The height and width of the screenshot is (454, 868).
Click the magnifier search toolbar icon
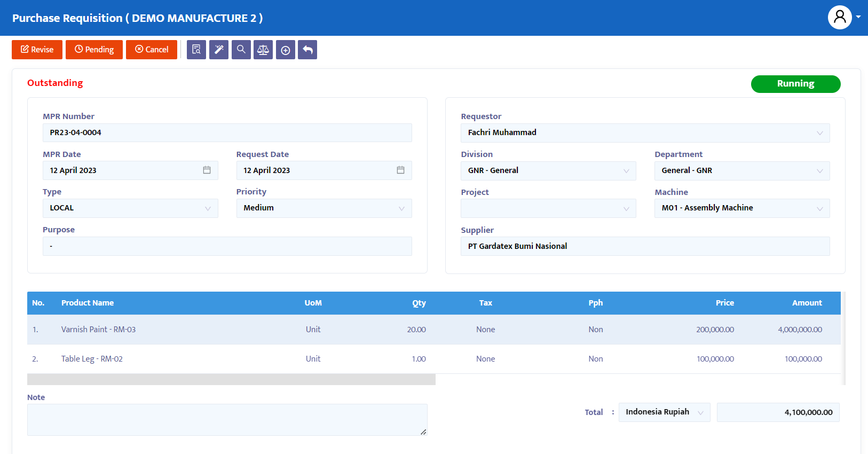coord(241,50)
